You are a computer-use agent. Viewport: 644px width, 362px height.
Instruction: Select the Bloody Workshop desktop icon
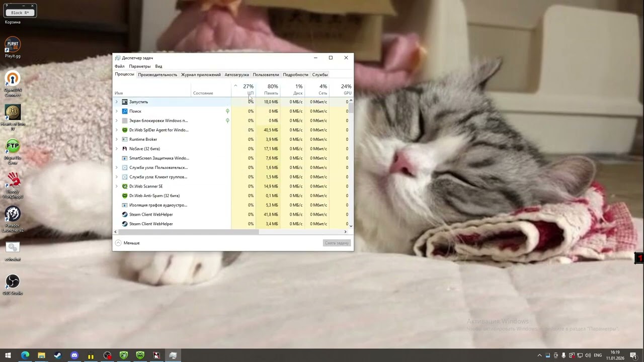coord(13,186)
